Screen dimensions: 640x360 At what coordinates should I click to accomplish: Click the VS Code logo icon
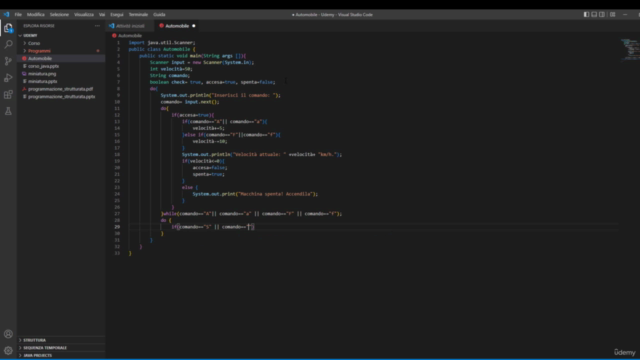(x=6, y=14)
